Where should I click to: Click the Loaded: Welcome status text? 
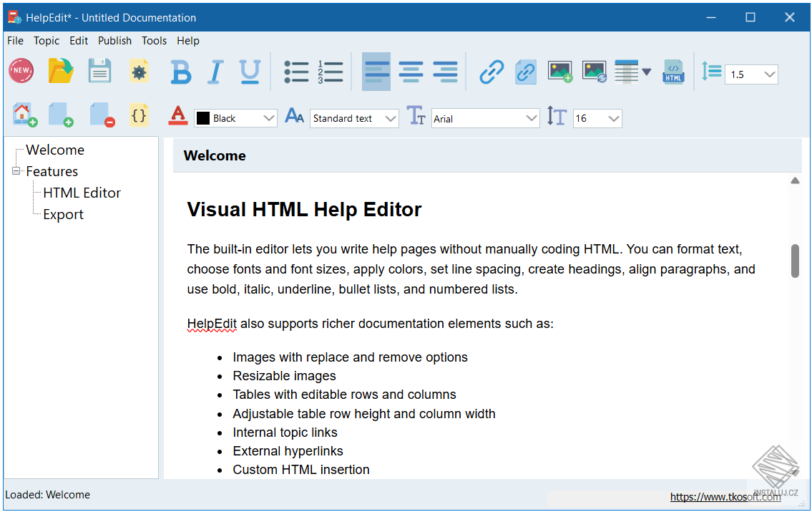point(48,495)
